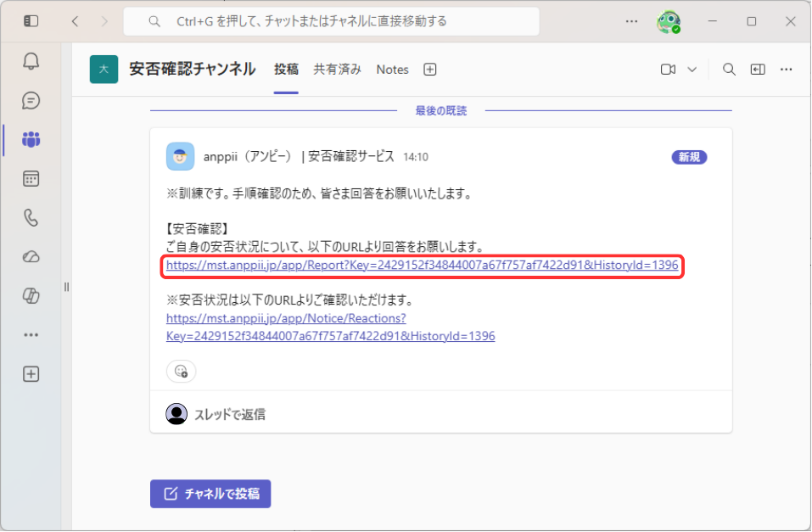Open Activity bell notifications
812x532 pixels.
coord(31,62)
